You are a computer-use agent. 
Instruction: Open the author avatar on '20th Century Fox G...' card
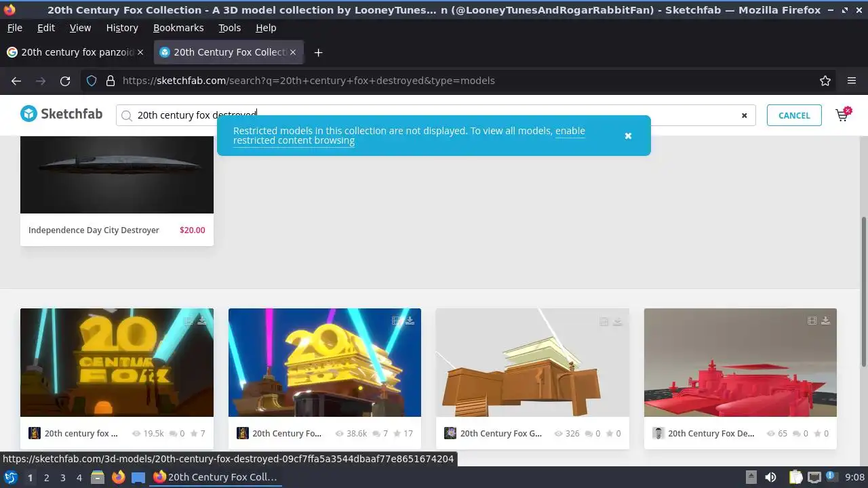click(x=450, y=433)
